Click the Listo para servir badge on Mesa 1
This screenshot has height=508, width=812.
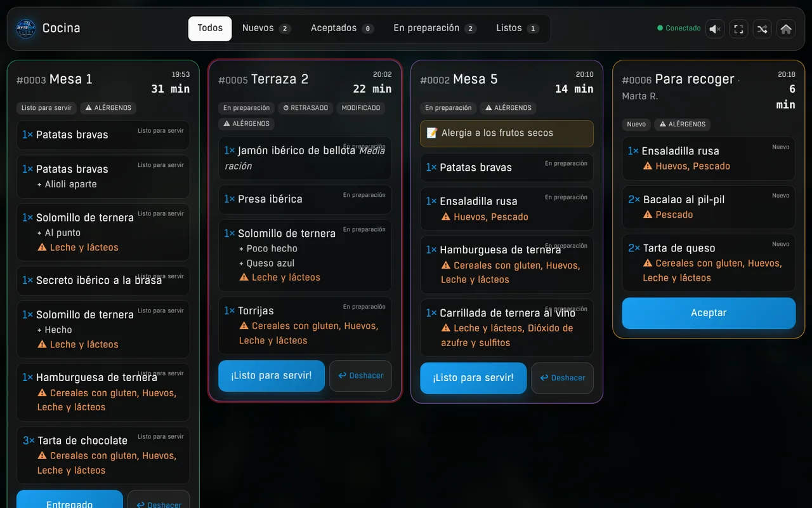tap(46, 108)
